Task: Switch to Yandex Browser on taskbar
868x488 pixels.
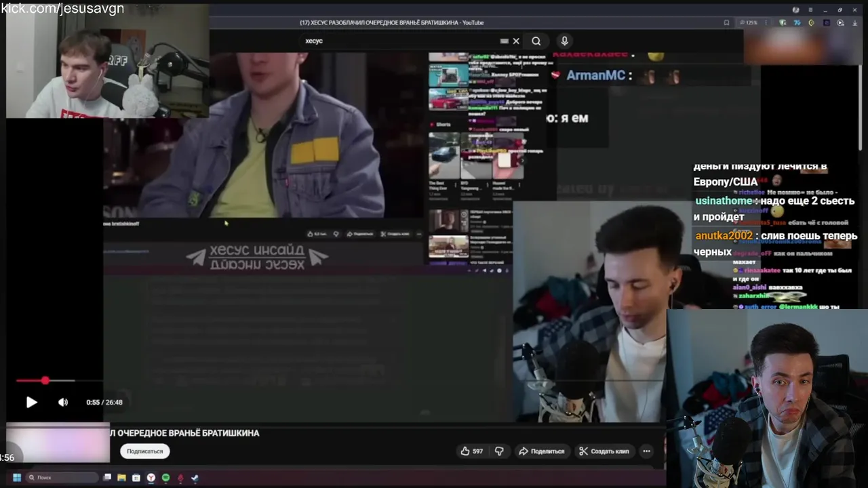Action: click(151, 478)
